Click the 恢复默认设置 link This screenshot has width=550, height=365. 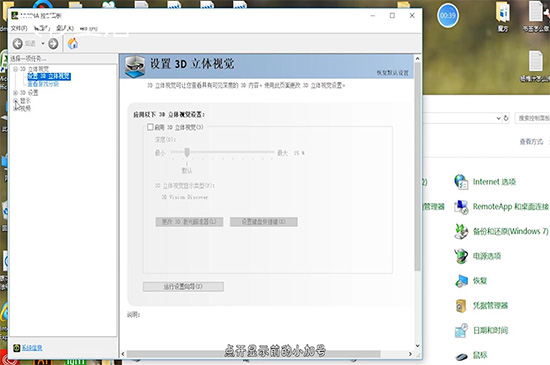[x=393, y=73]
